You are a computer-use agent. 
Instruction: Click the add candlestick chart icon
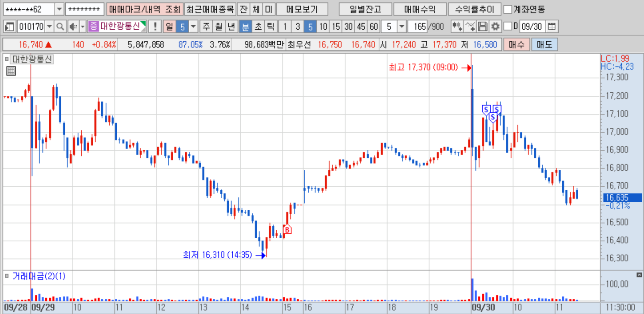click(x=457, y=27)
